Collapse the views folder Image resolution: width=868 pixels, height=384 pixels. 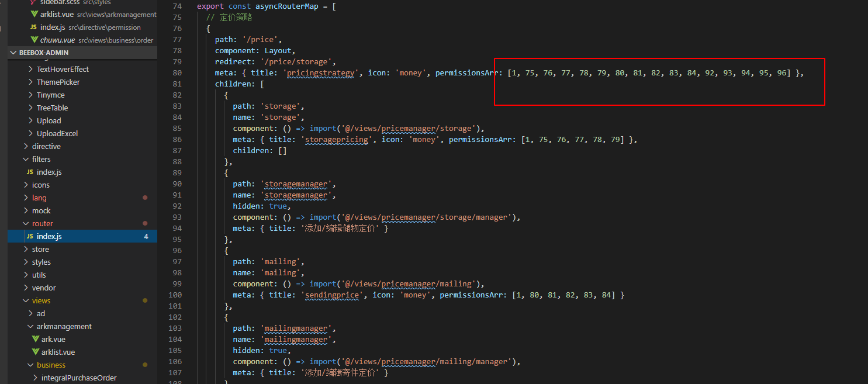point(41,300)
